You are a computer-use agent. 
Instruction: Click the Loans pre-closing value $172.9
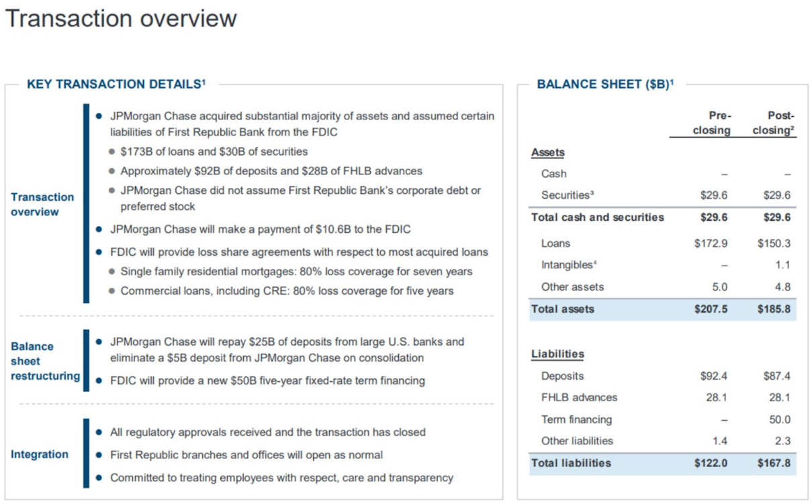coord(712,244)
